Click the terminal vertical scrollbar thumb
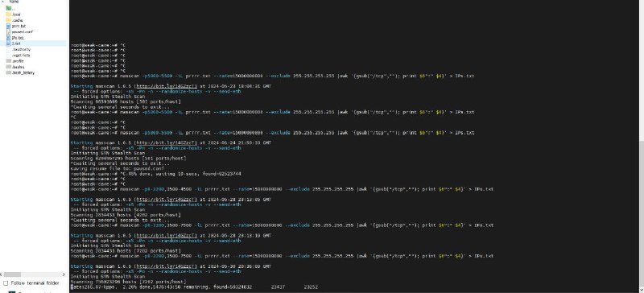 click(641, 213)
